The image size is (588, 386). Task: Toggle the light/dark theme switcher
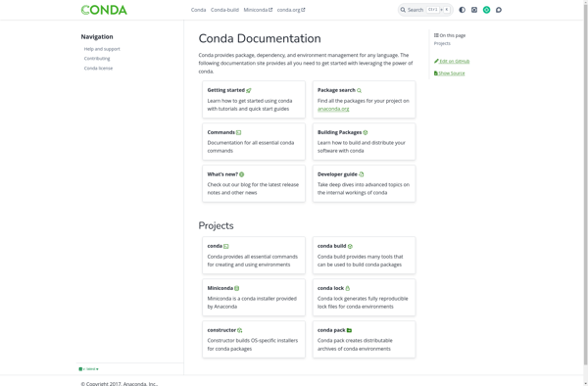tap(462, 10)
